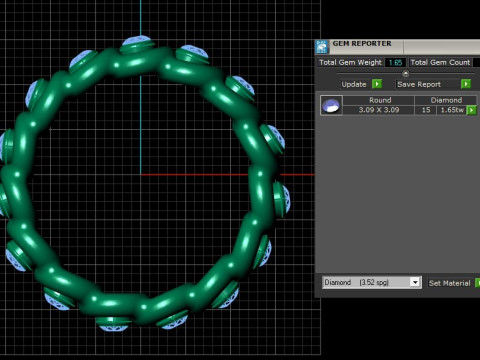Viewport: 480px width, 360px height.
Task: Click the gem count value 15
Action: [x=426, y=110]
